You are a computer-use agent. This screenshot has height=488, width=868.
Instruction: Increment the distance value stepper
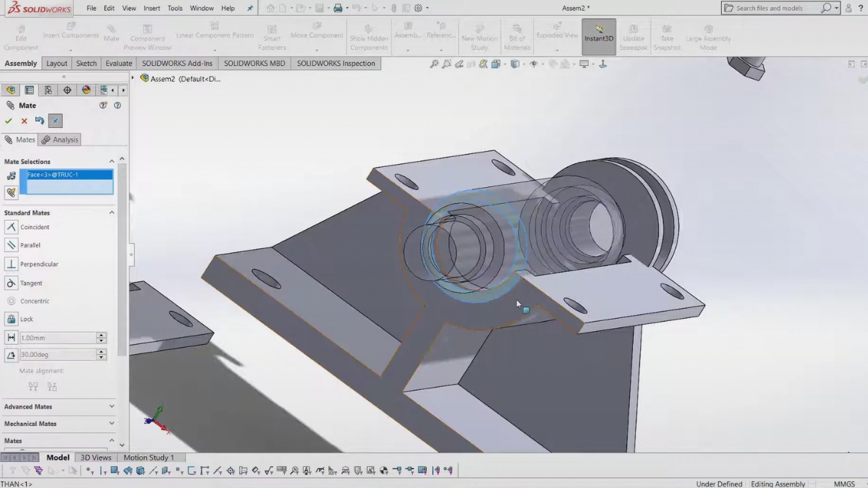click(101, 335)
